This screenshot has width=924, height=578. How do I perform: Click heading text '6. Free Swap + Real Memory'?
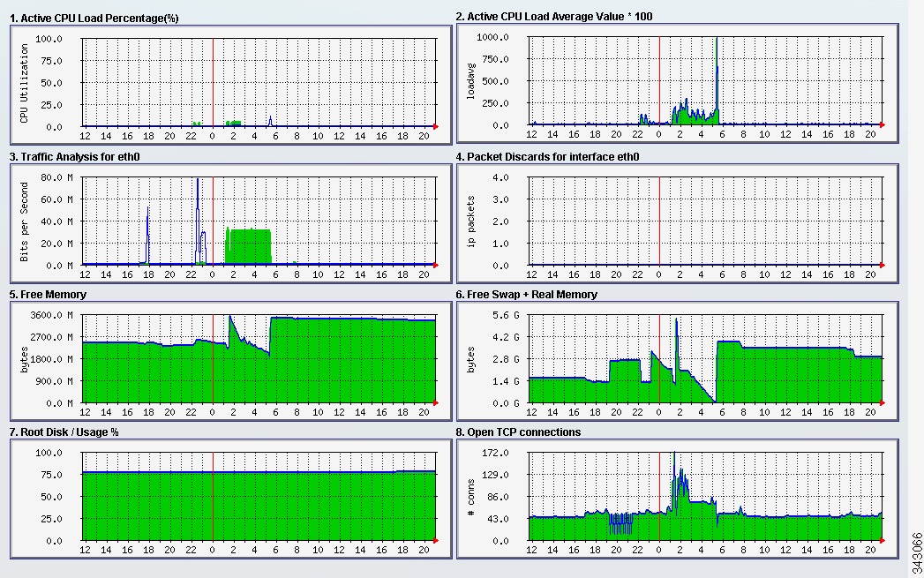pyautogui.click(x=527, y=295)
